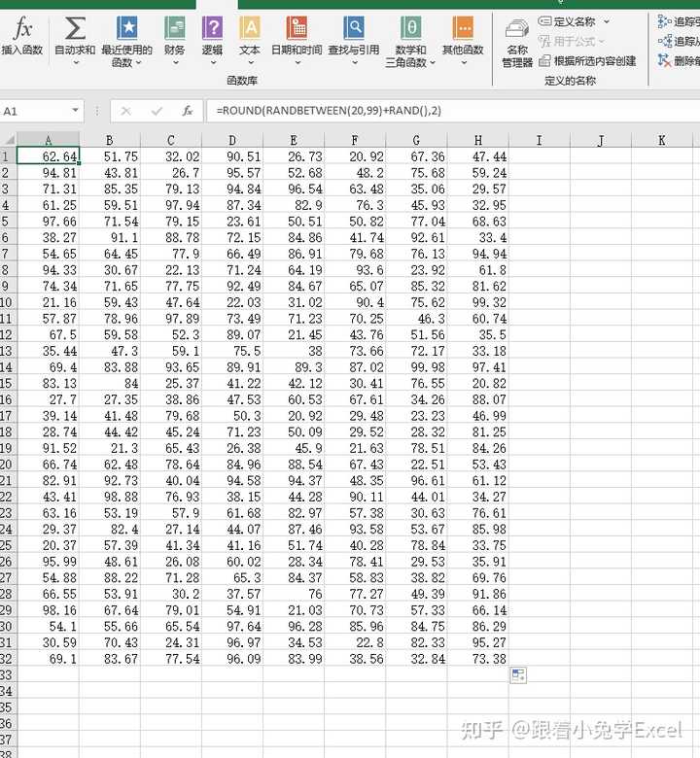The width and height of the screenshot is (700, 758).
Task: Open the Name Manager (名称管理器)
Action: point(517,43)
